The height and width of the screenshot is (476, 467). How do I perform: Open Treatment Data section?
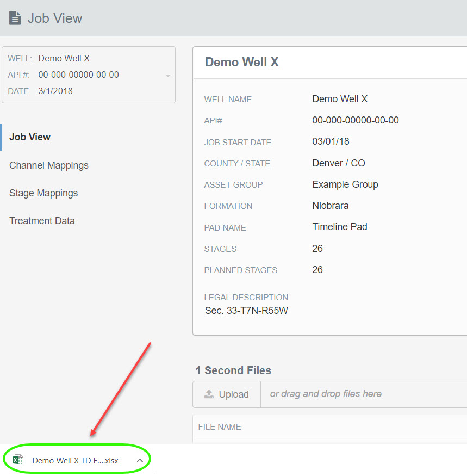coord(42,221)
